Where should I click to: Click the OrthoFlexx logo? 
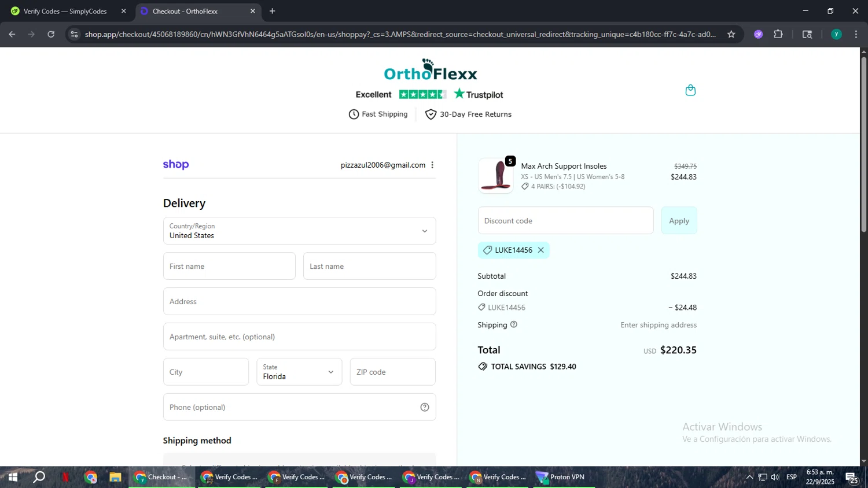pyautogui.click(x=431, y=70)
